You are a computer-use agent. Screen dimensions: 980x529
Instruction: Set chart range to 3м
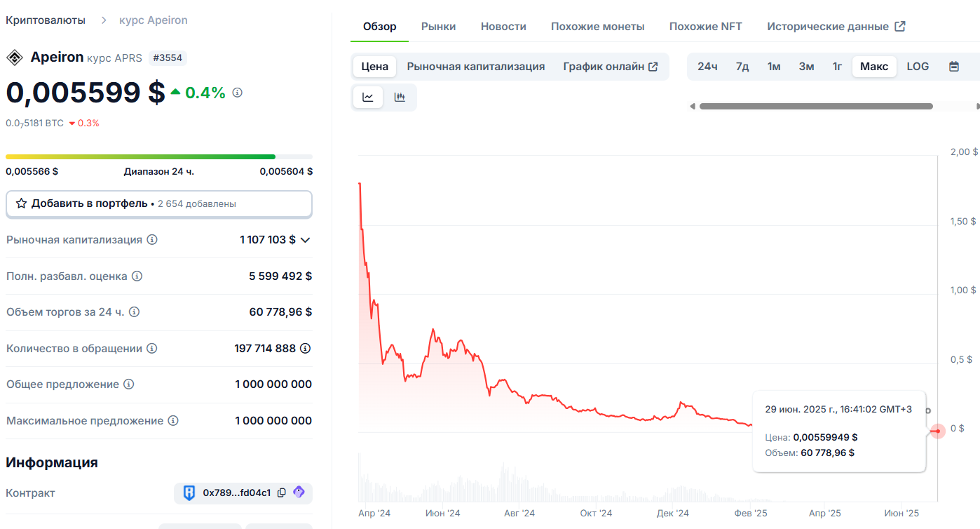(806, 67)
